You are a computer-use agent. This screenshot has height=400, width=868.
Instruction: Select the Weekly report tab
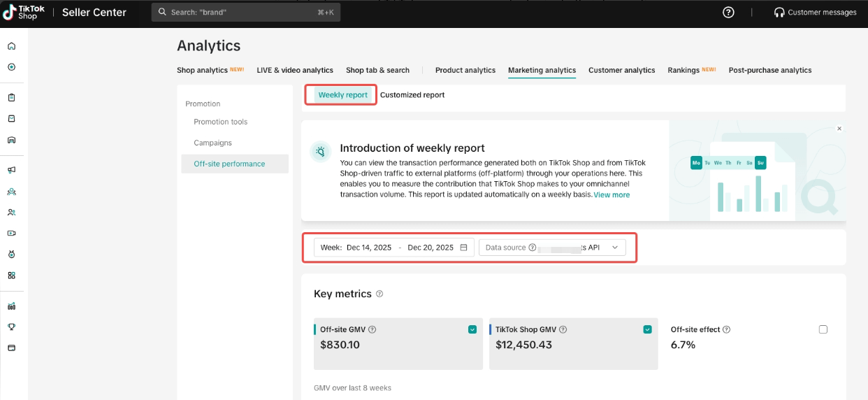(342, 95)
